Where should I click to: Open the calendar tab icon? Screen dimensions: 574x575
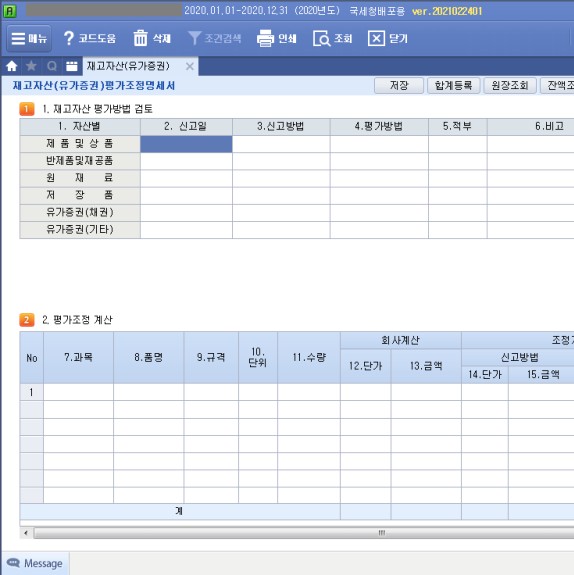coord(72,66)
